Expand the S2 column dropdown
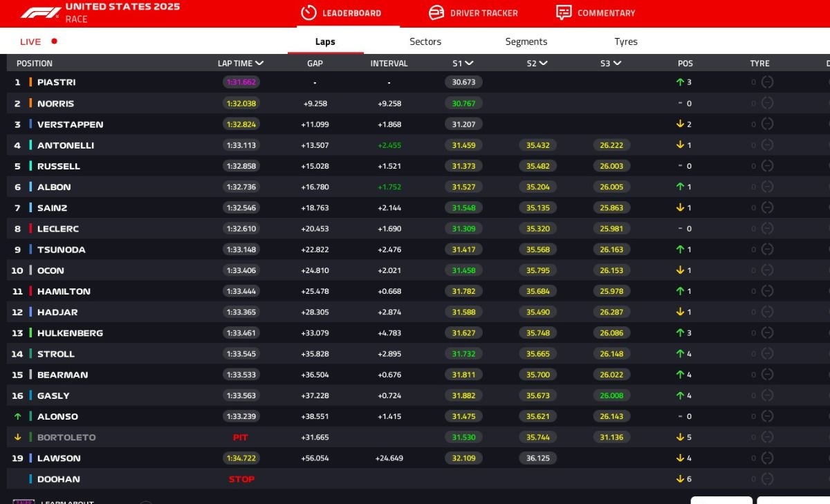The height and width of the screenshot is (504, 830). click(543, 63)
